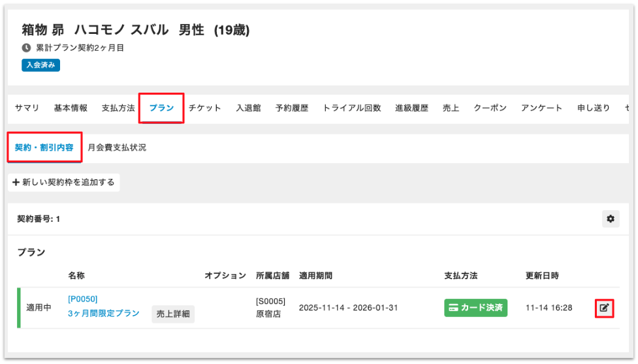The image size is (638, 364).
Task: Click 新しい契約枠を追加する button
Action: pyautogui.click(x=64, y=183)
